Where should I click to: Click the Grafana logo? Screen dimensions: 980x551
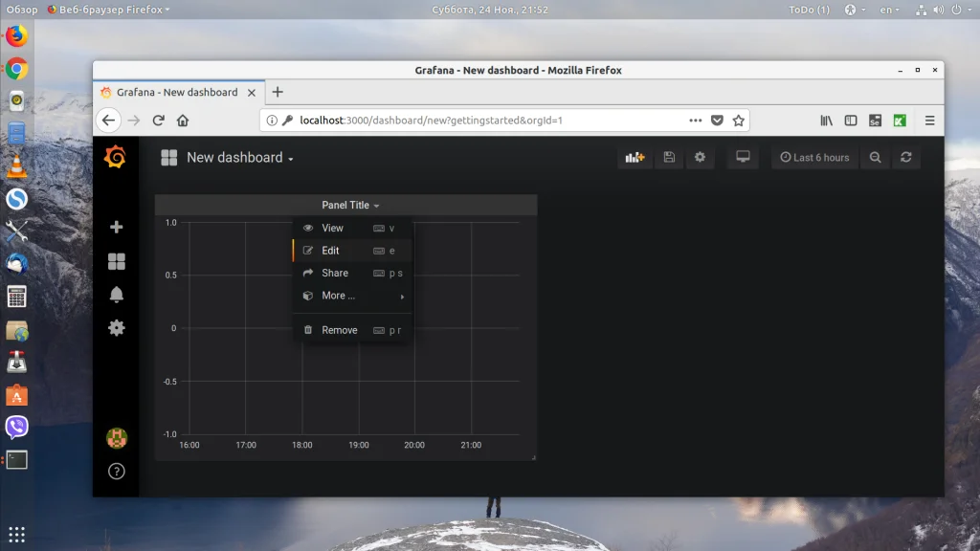[x=116, y=157]
